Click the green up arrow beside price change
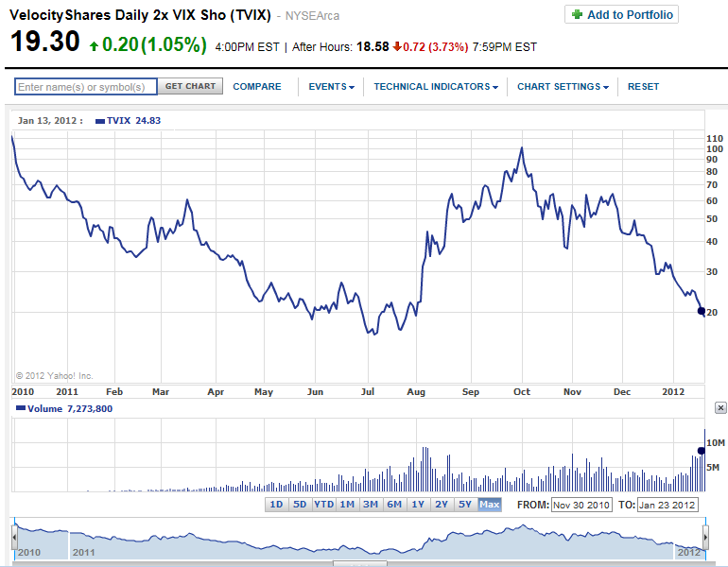This screenshot has height=567, width=728. [94, 46]
